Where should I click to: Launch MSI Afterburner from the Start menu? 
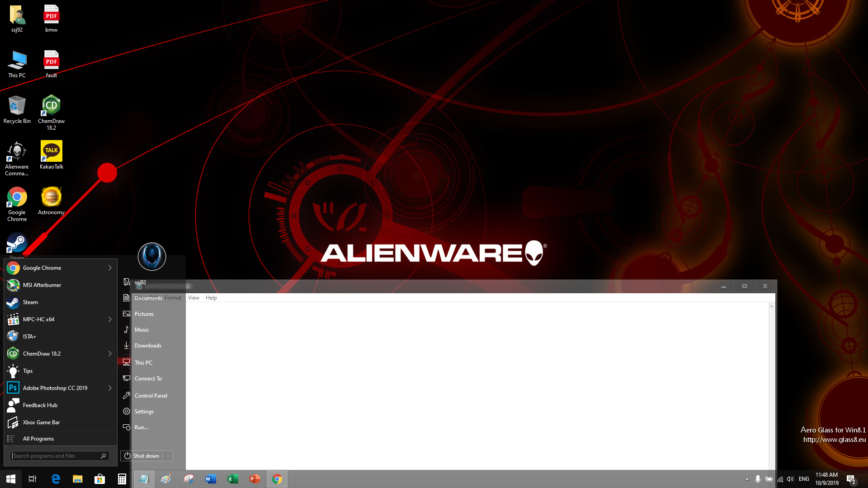(42, 285)
